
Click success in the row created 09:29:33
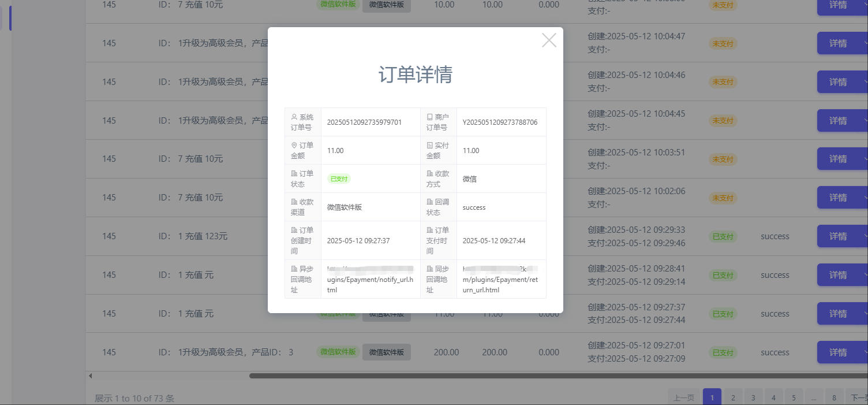pos(775,236)
